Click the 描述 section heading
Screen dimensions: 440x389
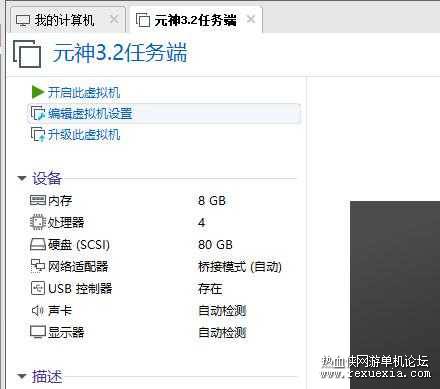(x=47, y=376)
